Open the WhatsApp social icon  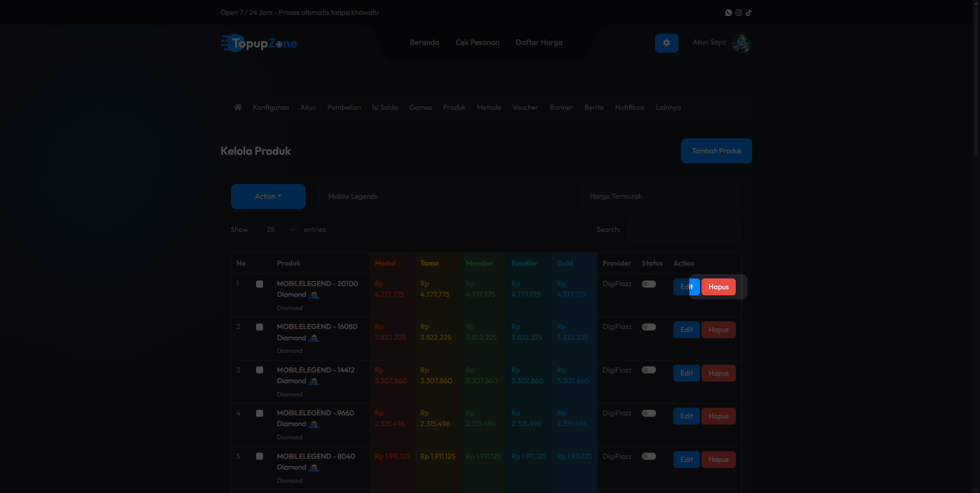point(729,13)
